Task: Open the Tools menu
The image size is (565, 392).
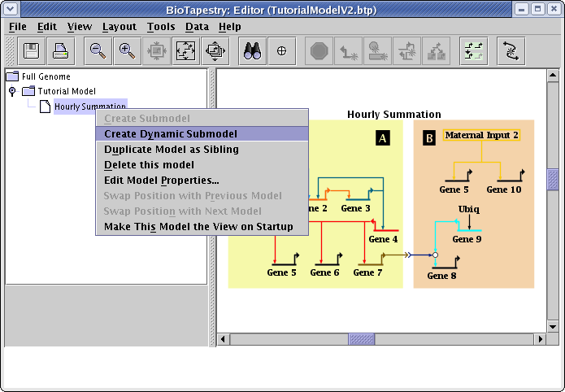Action: [x=161, y=26]
